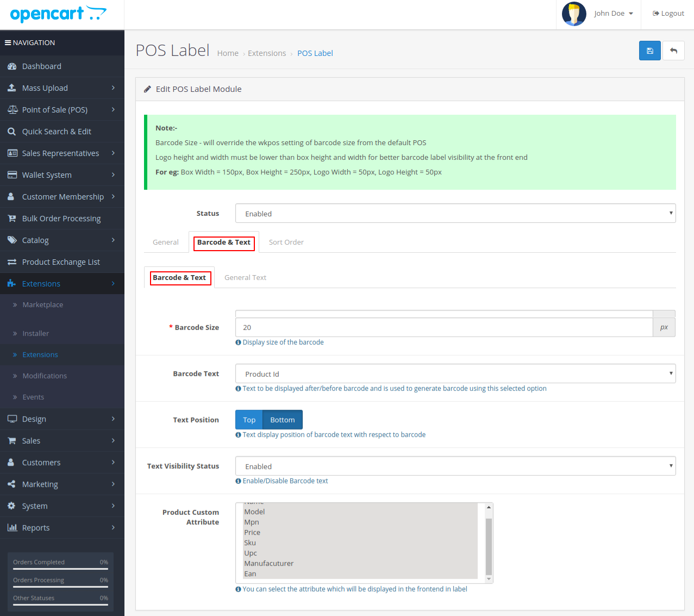The height and width of the screenshot is (616, 694).
Task: Select the Barcode & Text sub-tab
Action: [179, 278]
